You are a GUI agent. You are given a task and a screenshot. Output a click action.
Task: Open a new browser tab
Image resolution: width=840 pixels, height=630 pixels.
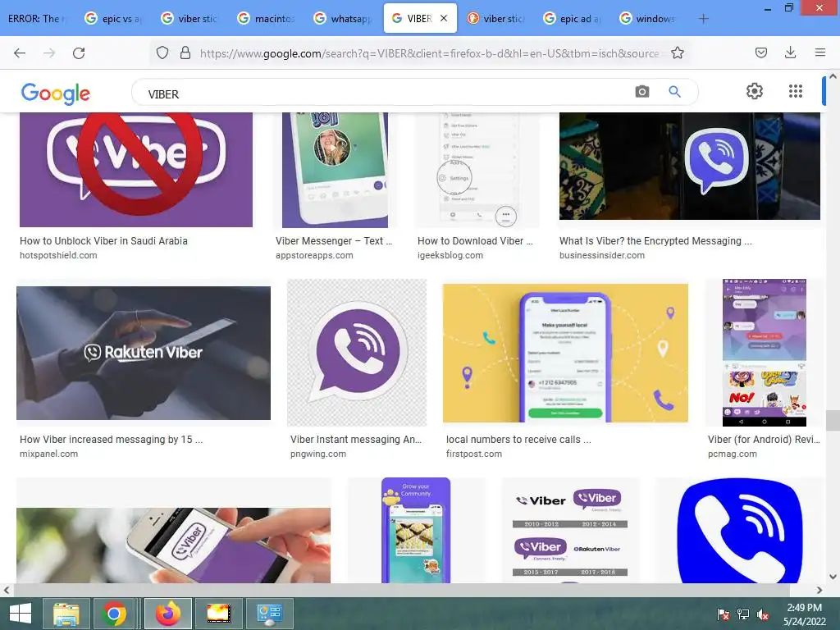703,19
